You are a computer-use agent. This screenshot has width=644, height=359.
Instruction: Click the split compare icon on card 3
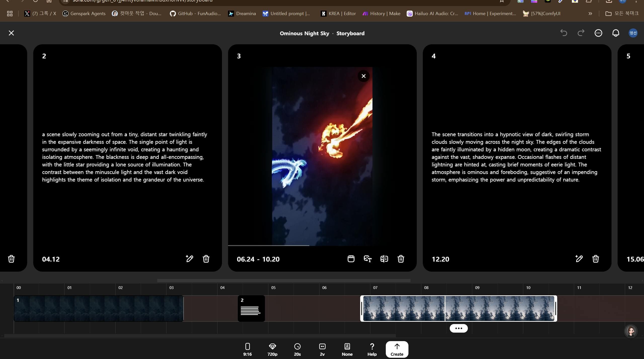tap(384, 259)
